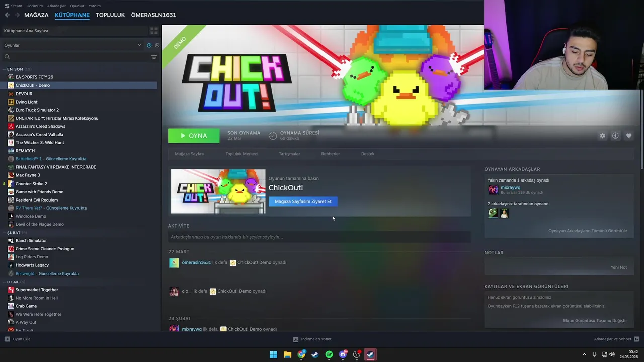Click the microphone tray icon

[x=594, y=354]
